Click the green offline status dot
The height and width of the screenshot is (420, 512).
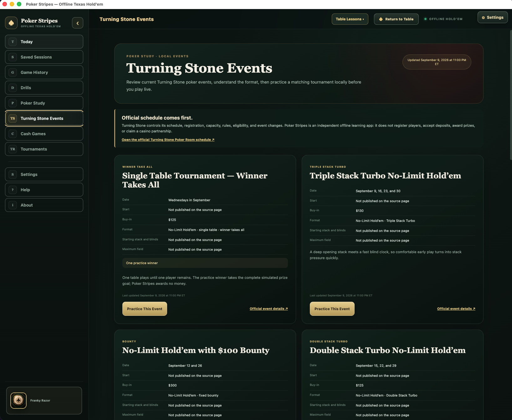(x=425, y=19)
